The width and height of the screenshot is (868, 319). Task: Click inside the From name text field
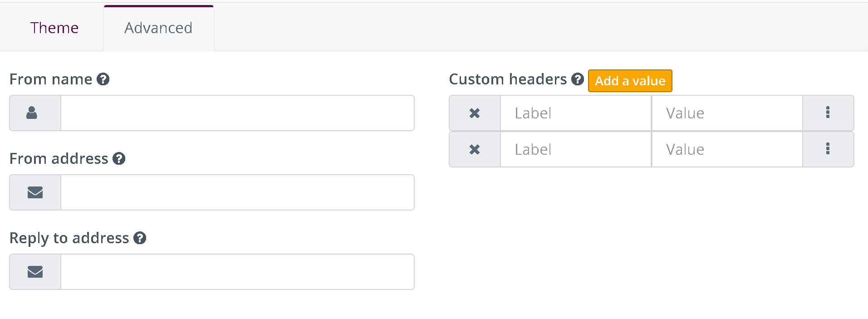pos(236,113)
